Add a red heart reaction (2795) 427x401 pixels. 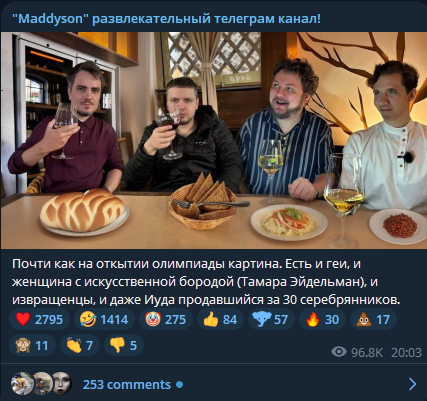(39, 319)
